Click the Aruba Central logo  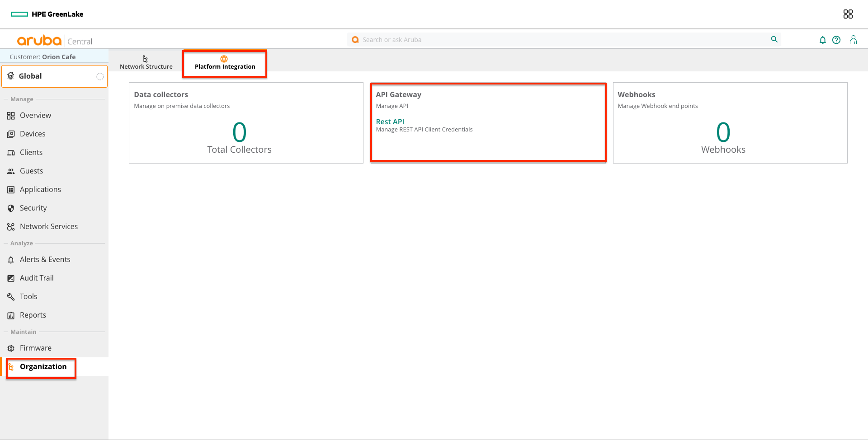54,41
